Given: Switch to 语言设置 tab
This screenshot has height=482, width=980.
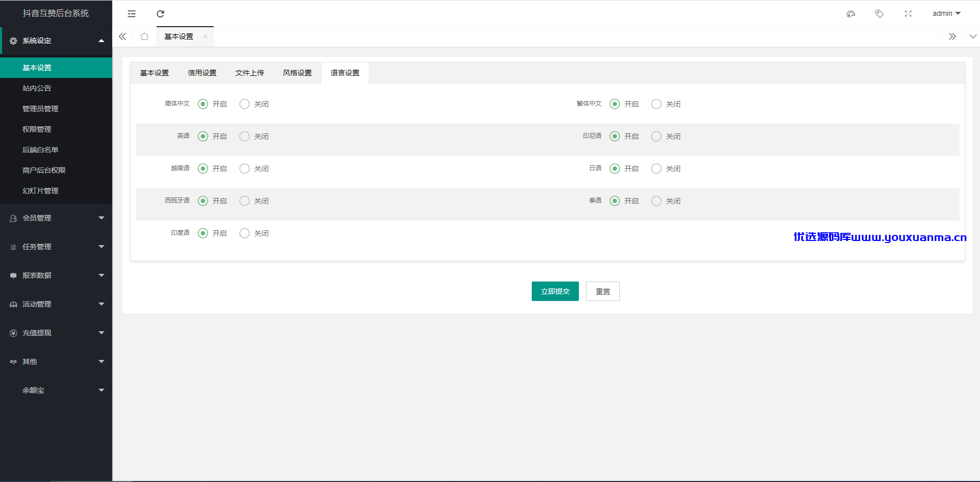Looking at the screenshot, I should tap(345, 73).
